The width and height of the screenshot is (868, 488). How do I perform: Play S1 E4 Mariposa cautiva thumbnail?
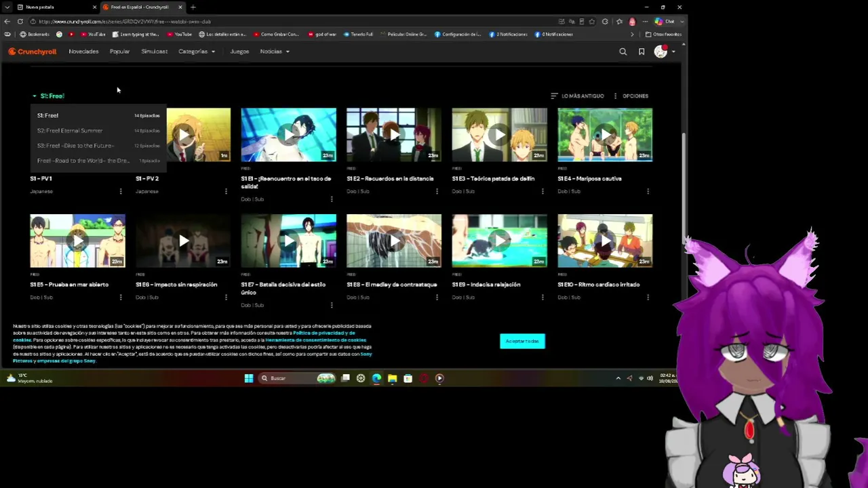605,135
